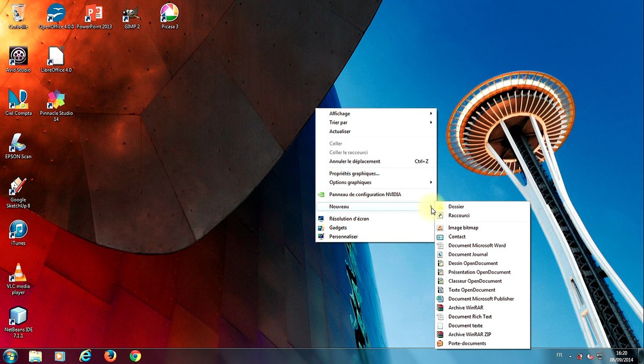Select the EPSON Scan desktop icon
The height and width of the screenshot is (364, 644).
click(x=18, y=147)
